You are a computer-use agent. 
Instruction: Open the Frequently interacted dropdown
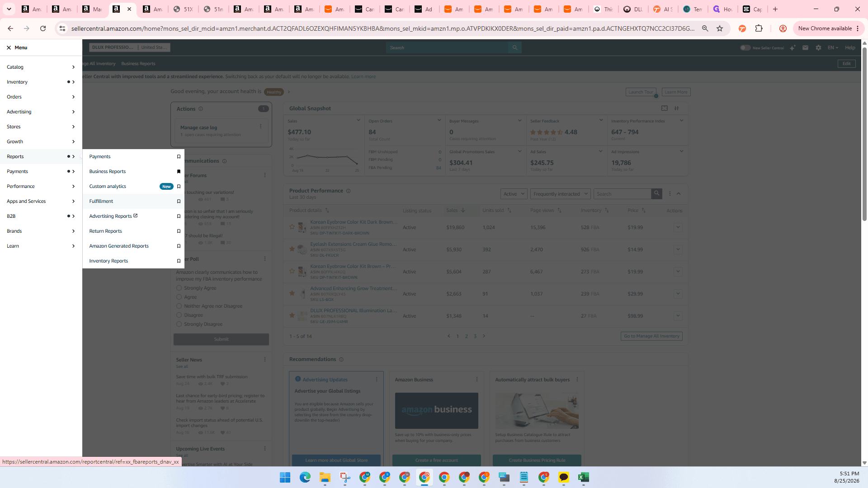point(560,194)
